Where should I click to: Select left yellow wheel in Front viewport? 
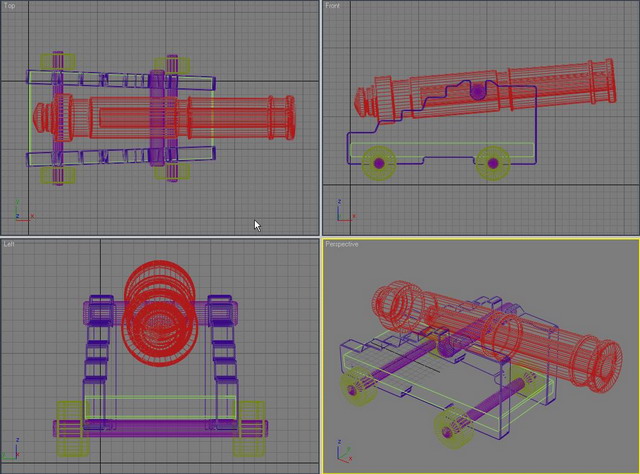point(379,163)
